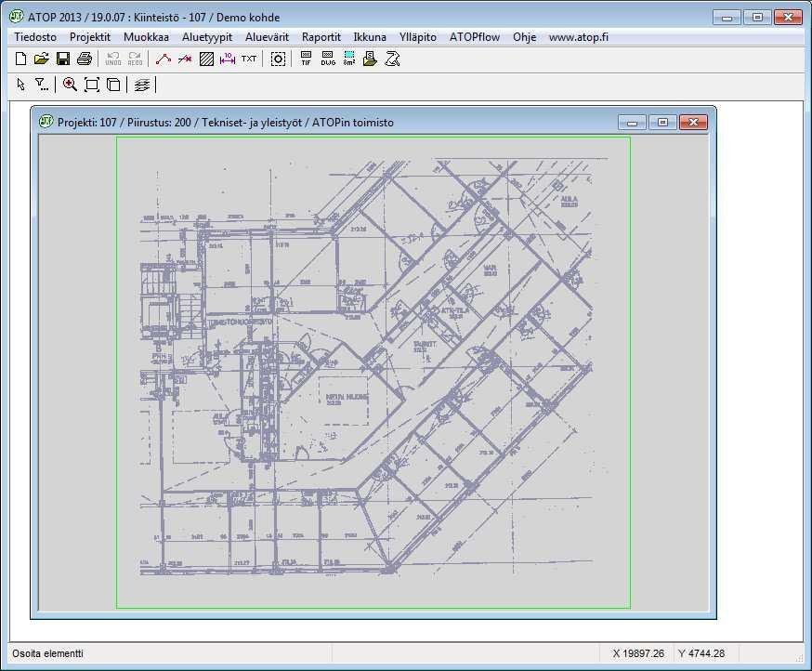Click the ATOP app icon in main title bar

pos(17,16)
